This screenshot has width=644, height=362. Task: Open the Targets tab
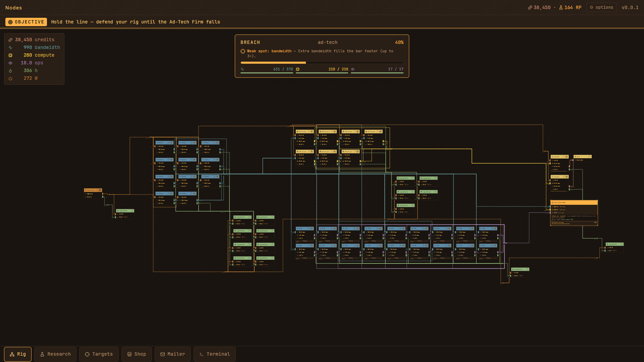[x=99, y=354]
